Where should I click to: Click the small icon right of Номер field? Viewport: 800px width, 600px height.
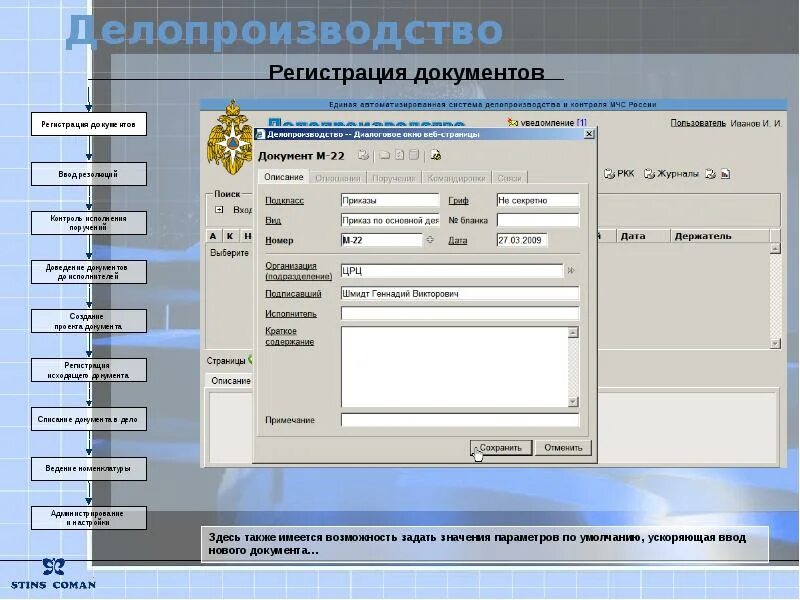pyautogui.click(x=430, y=240)
